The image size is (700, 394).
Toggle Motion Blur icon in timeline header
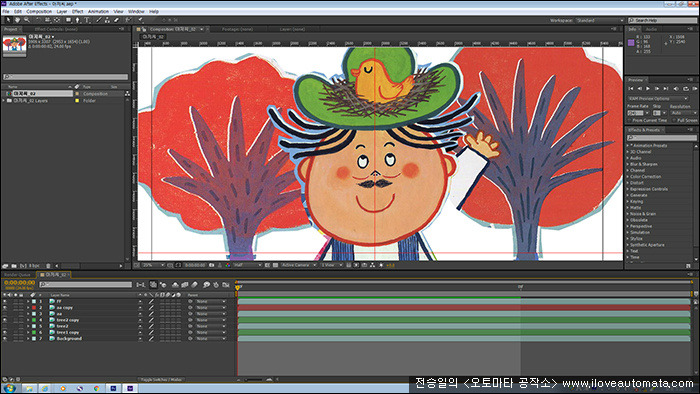pyautogui.click(x=195, y=284)
